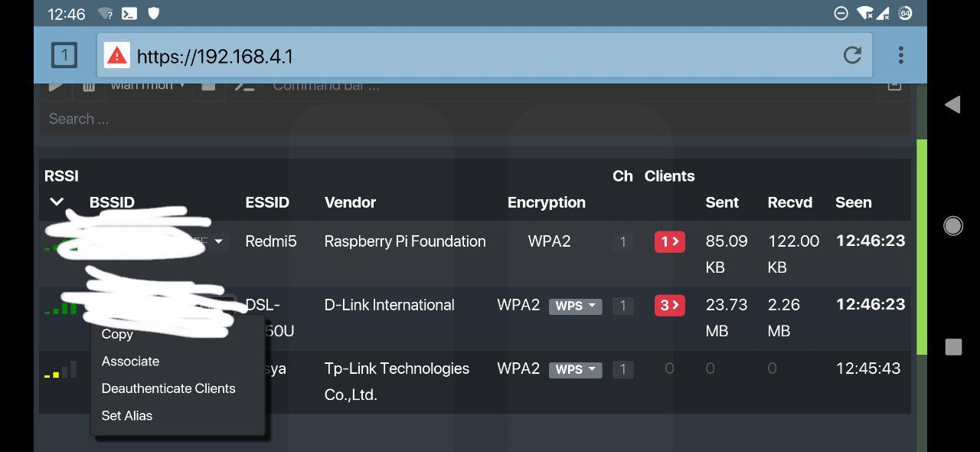Click channel 1 badge in D-Link row
980x452 pixels.
622,306
